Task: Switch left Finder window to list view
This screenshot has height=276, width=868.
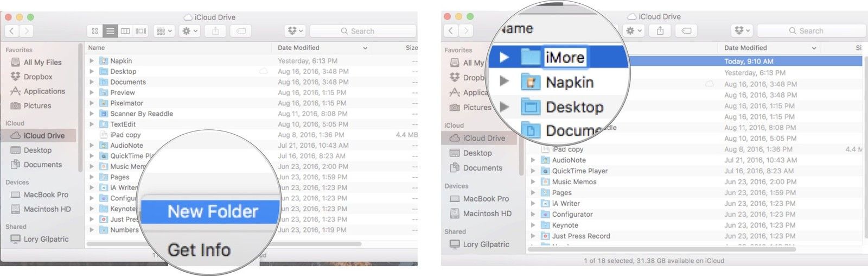Action: click(110, 31)
